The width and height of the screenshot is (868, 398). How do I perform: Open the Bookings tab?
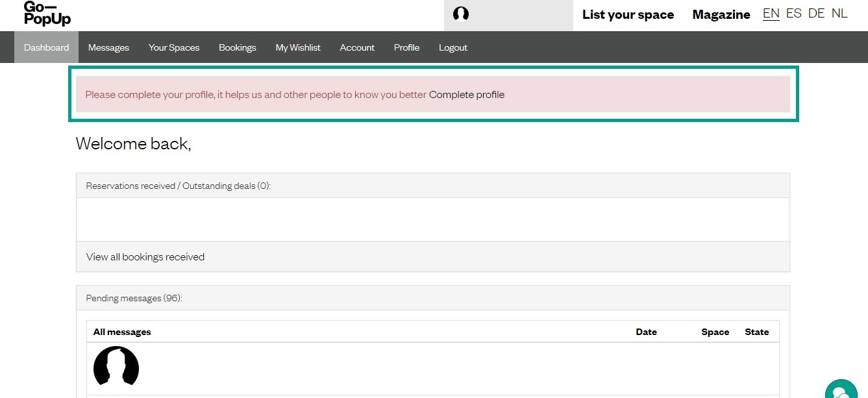[x=237, y=47]
